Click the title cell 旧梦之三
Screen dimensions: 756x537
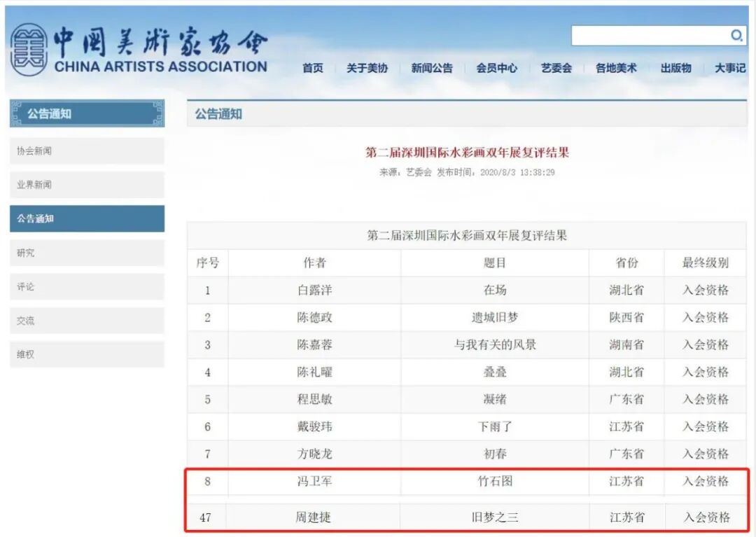pos(495,517)
